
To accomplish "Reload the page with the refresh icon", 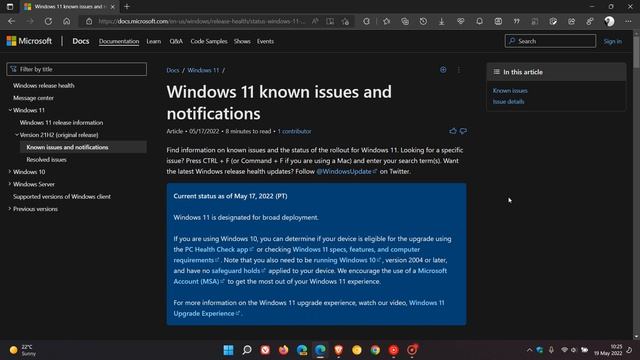I will point(48,21).
